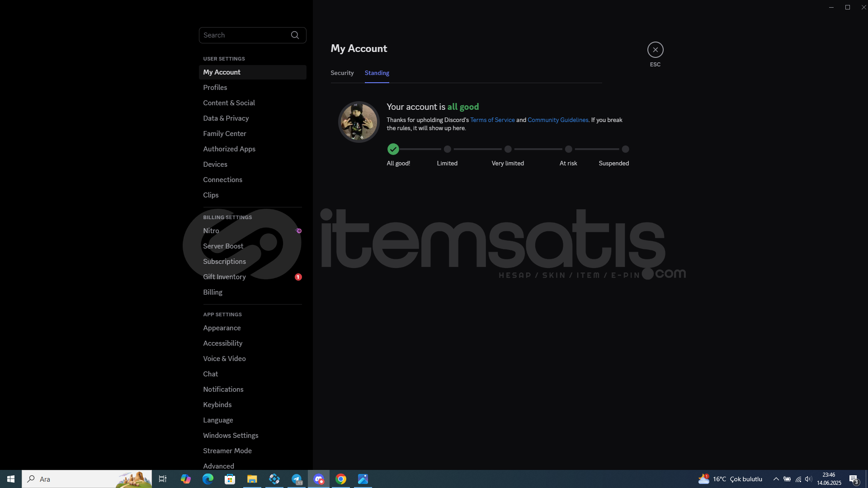
Task: Click the At risk standing step dot
Action: point(569,149)
